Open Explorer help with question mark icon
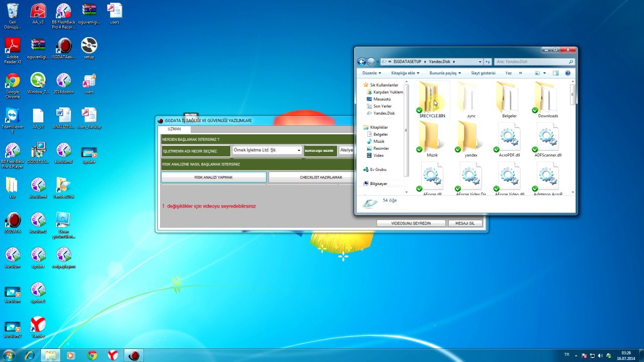Image resolution: width=644 pixels, height=362 pixels. click(568, 73)
